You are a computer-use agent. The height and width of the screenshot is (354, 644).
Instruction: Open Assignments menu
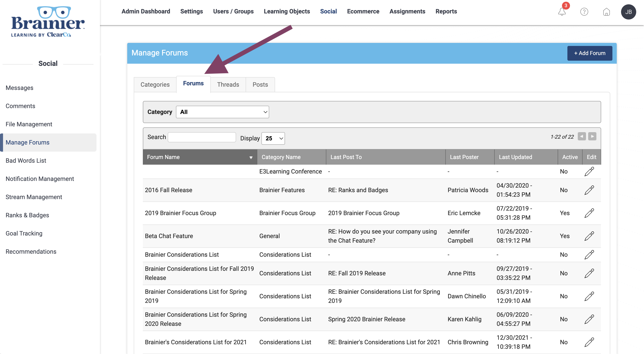point(407,11)
